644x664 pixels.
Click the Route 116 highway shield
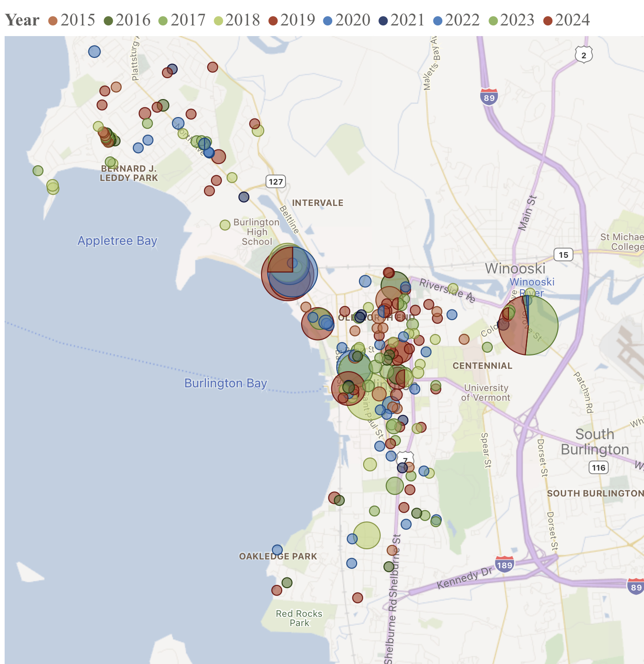coord(598,467)
